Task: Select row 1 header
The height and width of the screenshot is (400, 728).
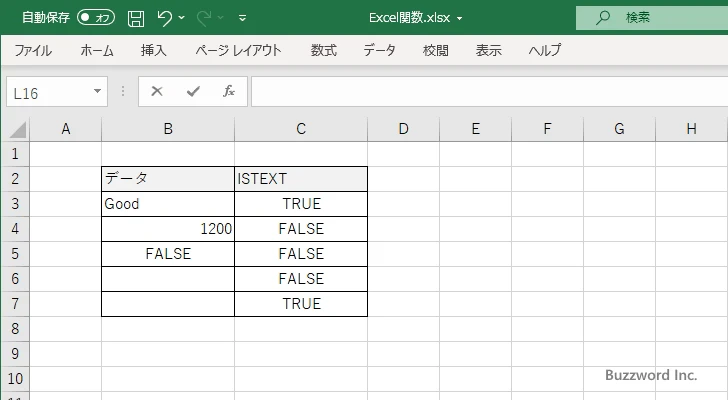Action: point(15,154)
